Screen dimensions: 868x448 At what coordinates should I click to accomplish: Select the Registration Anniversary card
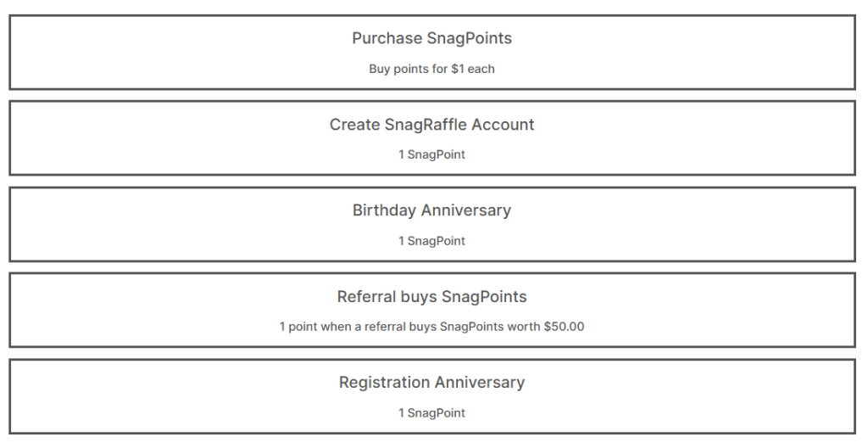pyautogui.click(x=432, y=396)
